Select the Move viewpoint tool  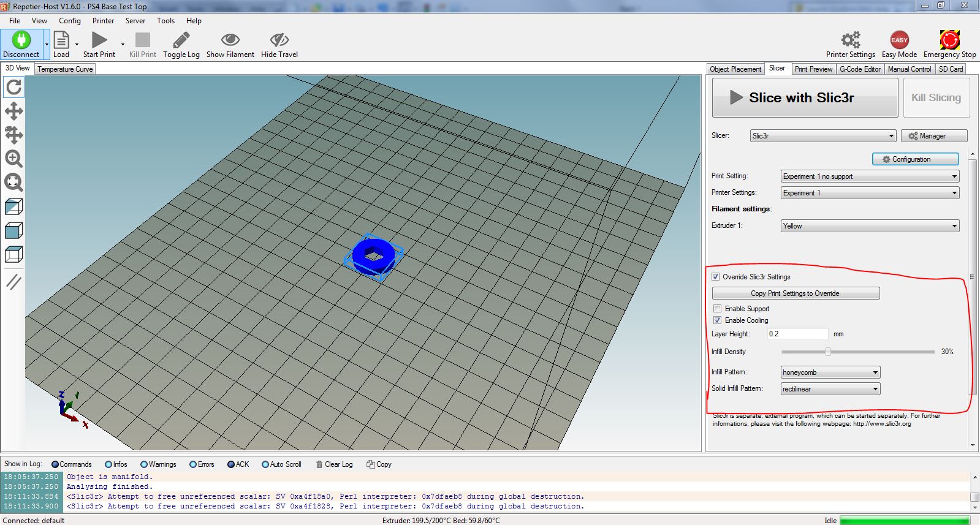click(13, 111)
